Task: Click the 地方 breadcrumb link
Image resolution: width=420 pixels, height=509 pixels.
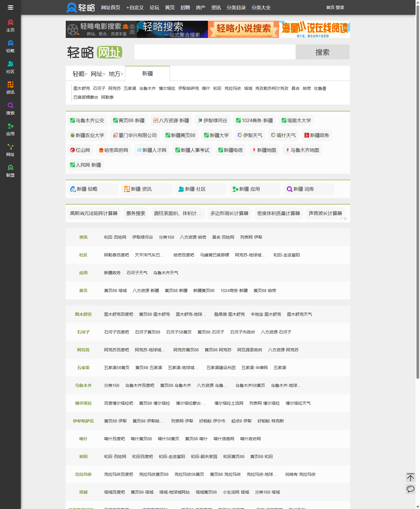Action: pos(114,74)
